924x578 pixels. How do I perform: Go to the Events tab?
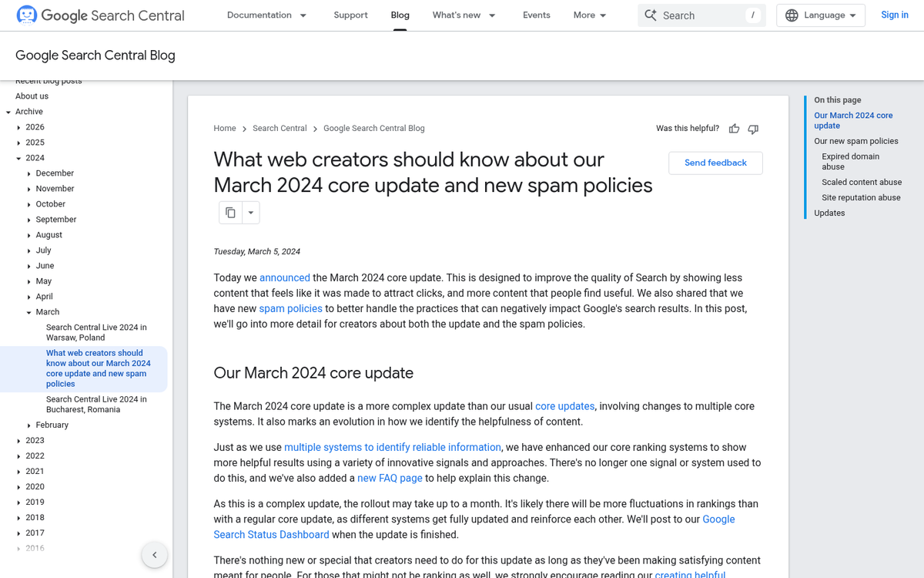click(536, 15)
